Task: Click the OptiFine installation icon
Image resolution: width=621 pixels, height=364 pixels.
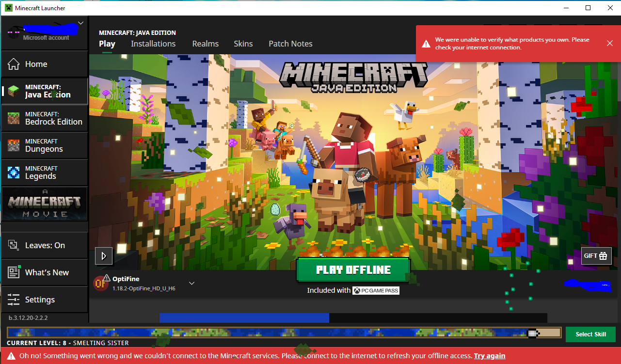Action: coord(100,283)
